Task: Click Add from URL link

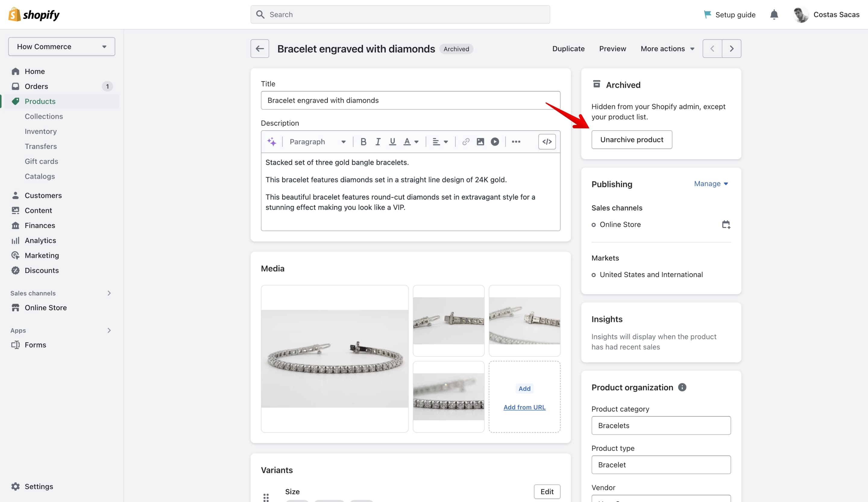Action: [x=524, y=407]
